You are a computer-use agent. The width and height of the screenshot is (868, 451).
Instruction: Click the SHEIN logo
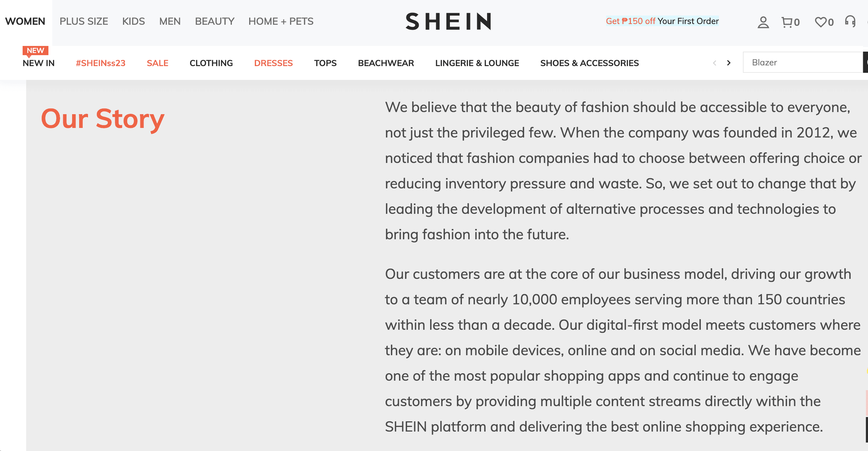coord(448,21)
